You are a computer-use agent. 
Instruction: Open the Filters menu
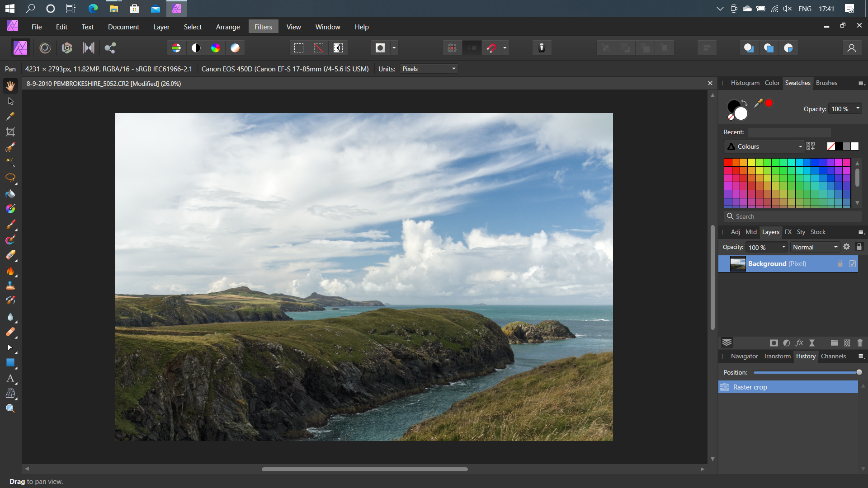263,27
